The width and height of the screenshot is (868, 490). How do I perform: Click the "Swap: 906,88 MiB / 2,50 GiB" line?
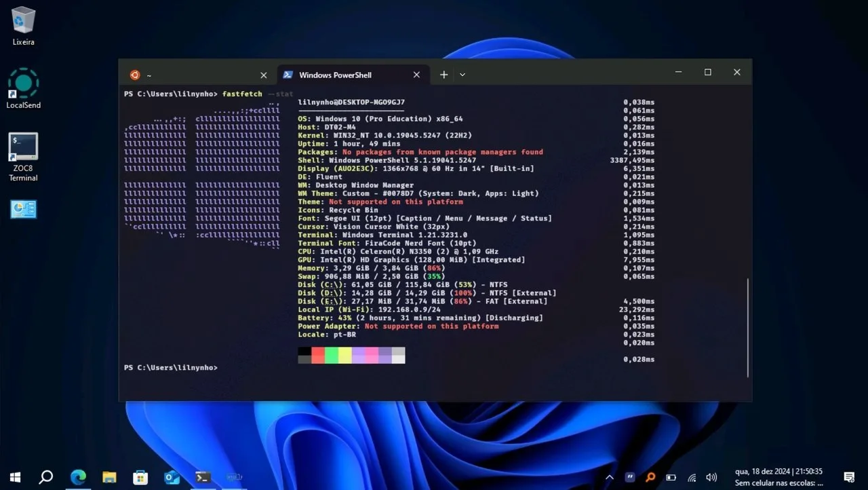tap(372, 276)
